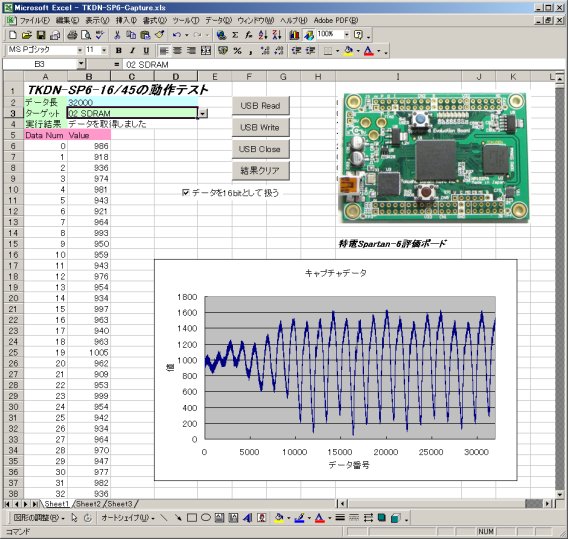The height and width of the screenshot is (539, 568).
Task: Click the Paste clipboard icon
Action: tap(145, 35)
